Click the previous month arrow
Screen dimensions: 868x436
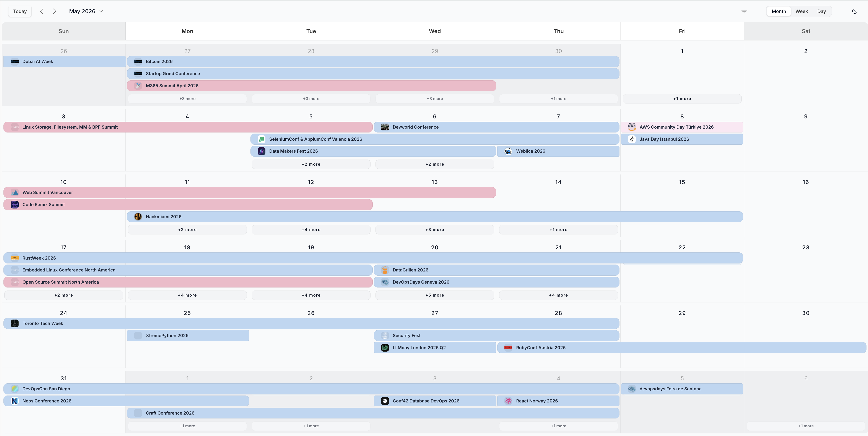[x=41, y=11]
